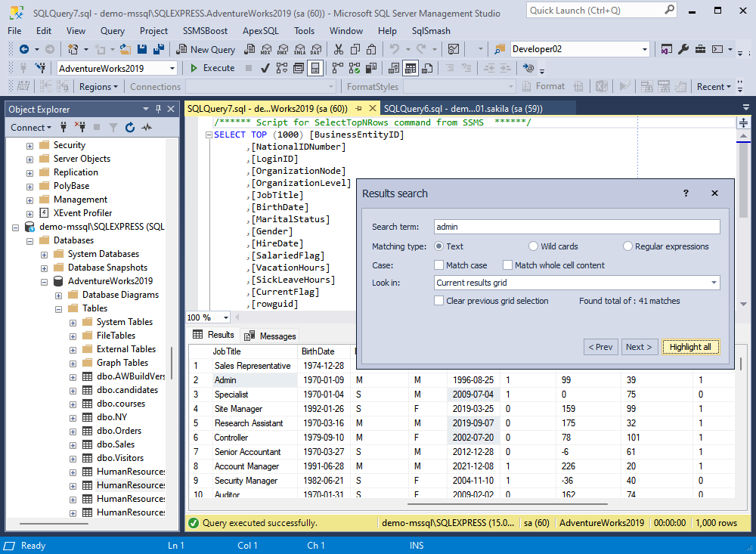This screenshot has width=756, height=554.
Task: Click the New Query button
Action: 206,49
